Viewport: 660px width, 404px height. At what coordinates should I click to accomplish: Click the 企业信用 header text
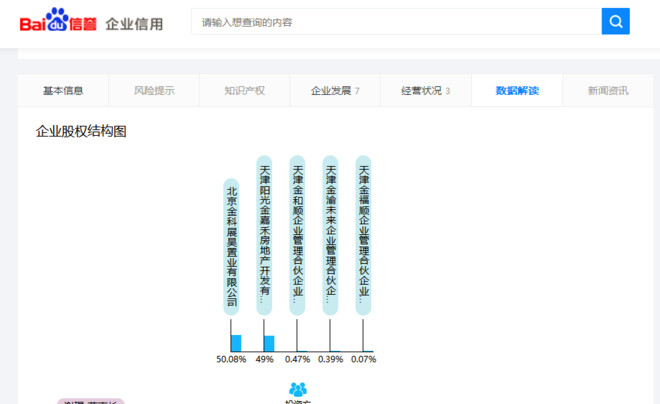134,24
